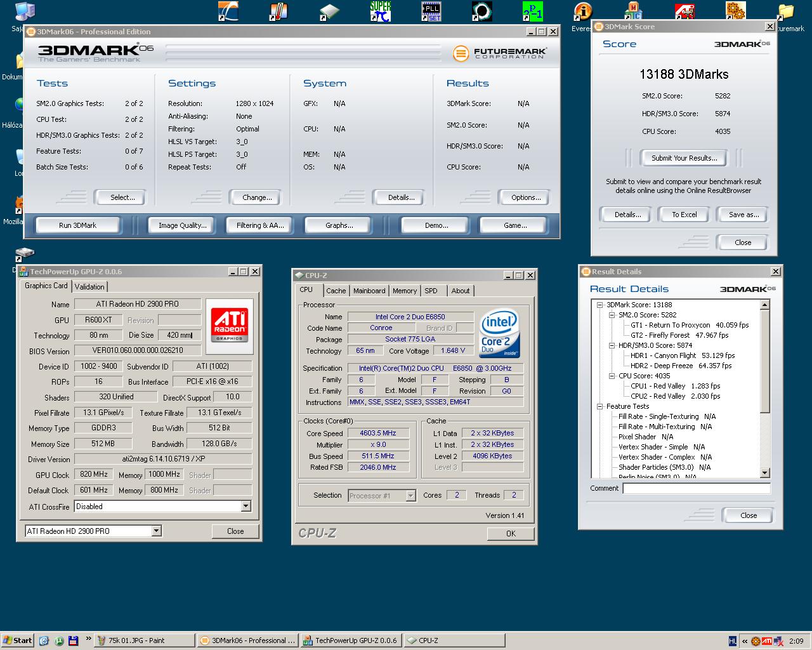The height and width of the screenshot is (650, 812).
Task: Open the memory chip desktop shortcut
Action: pyautogui.click(x=329, y=11)
